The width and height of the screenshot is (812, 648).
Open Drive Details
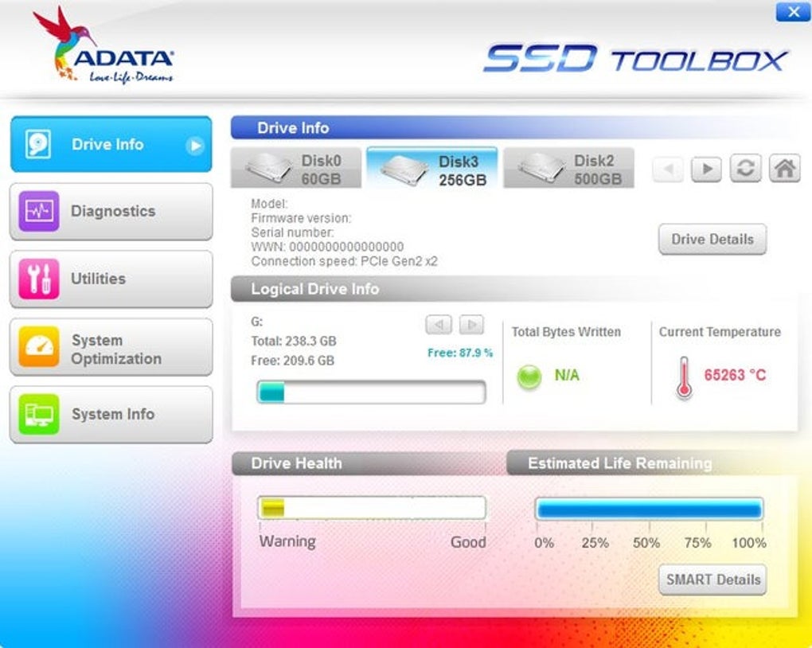(712, 239)
